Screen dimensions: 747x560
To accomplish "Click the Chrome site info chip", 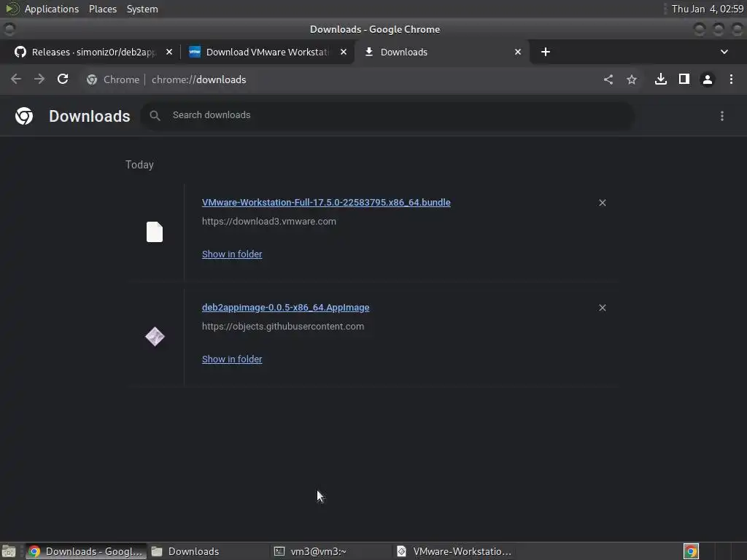I will tap(113, 79).
